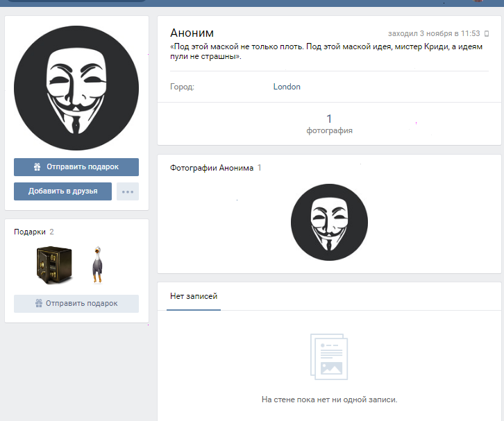Click the gift icon in blue button
Screen dimensions: 504x421
[37, 166]
